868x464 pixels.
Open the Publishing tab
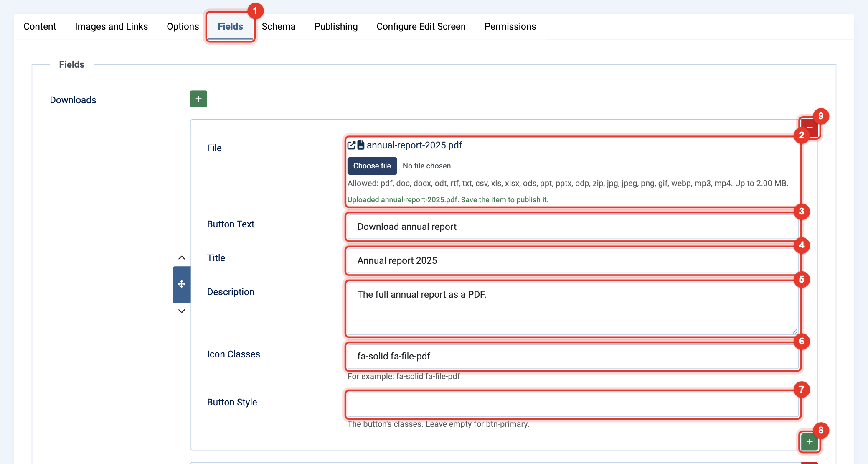[x=336, y=26]
